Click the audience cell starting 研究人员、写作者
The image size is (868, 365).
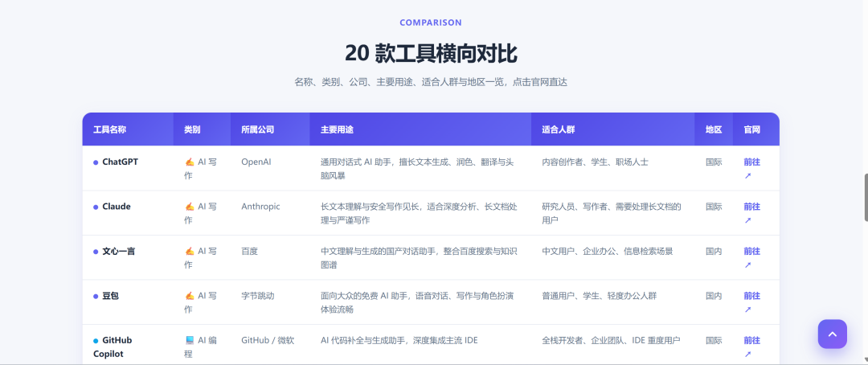[612, 213]
